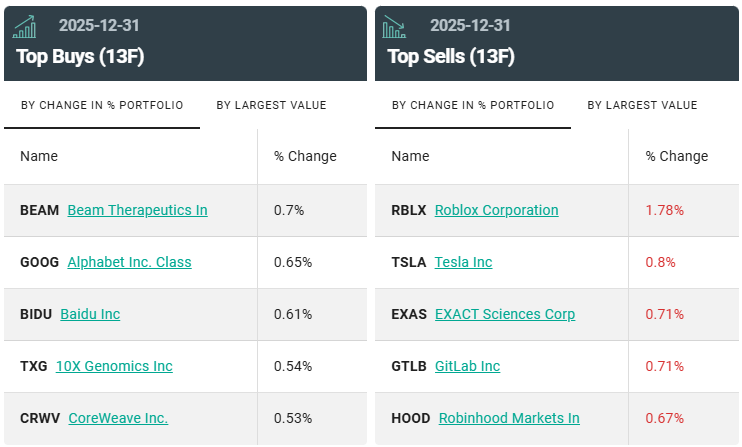Open the 10X Genomics Inc link
Screen dimensions: 742x447
[114, 366]
